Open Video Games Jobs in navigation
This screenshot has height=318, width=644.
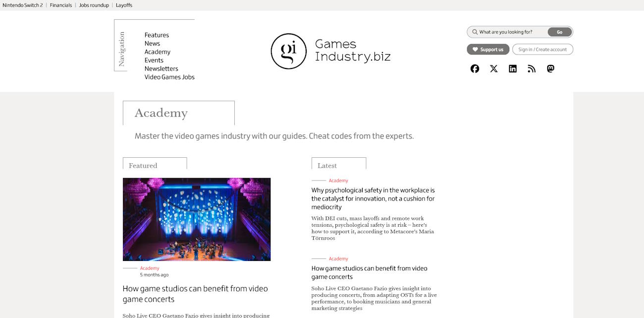pos(169,77)
